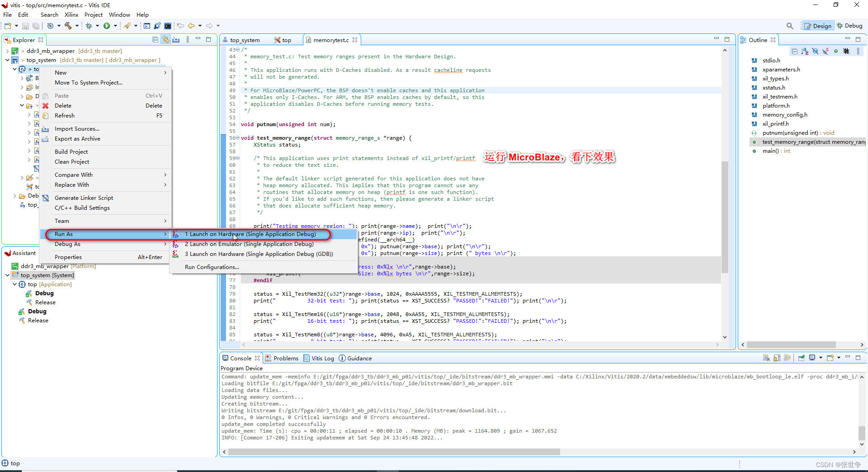Open dropdown next to Run button
Screen dimensions: 868x472
click(x=115, y=26)
